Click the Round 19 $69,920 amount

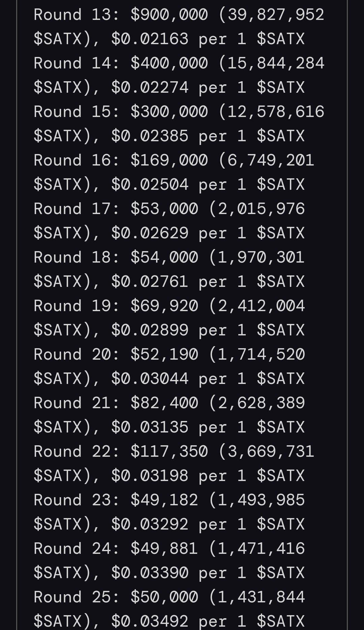coord(164,306)
